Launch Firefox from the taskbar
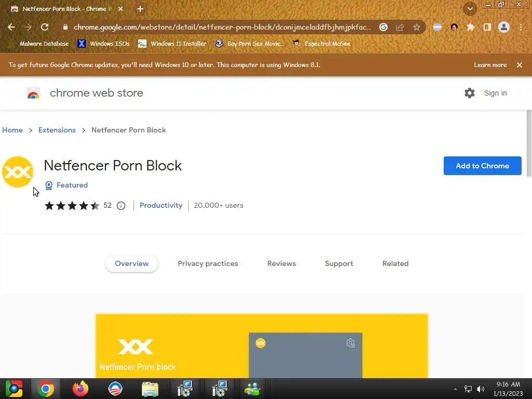Screen dimensions: 532x399 81,389
